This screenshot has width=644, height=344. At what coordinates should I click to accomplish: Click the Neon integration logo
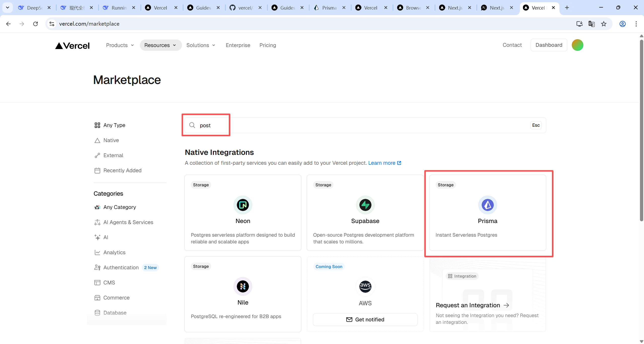tap(243, 205)
